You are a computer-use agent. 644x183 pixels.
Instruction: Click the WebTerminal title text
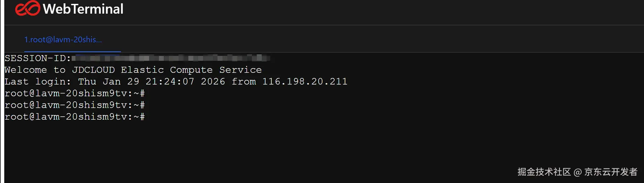pos(83,9)
